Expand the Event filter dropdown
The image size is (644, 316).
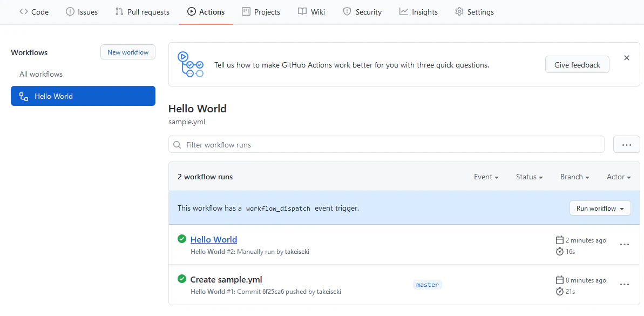pos(486,177)
